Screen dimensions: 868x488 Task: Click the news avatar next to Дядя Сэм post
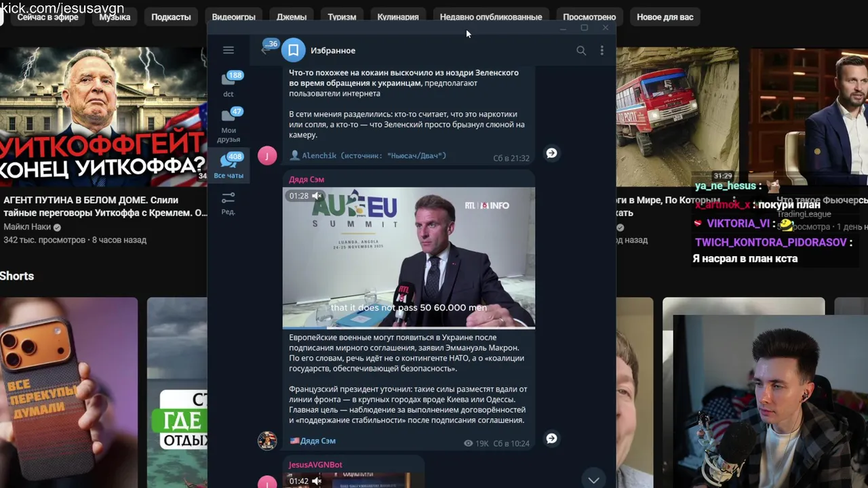[267, 441]
